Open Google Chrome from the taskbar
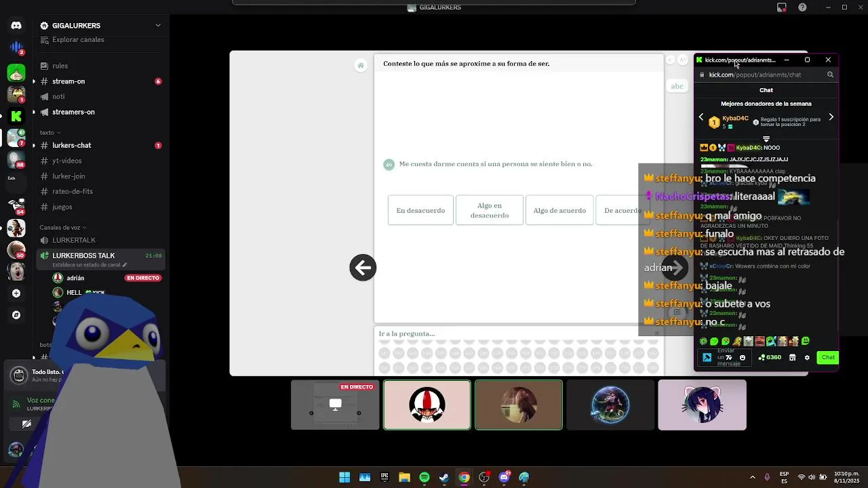The image size is (868, 488). 464,477
